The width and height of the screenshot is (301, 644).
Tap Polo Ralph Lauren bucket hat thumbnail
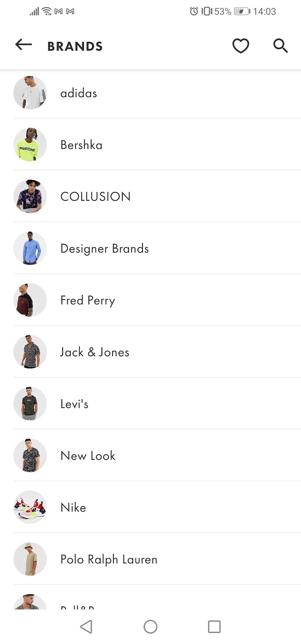coord(30,559)
